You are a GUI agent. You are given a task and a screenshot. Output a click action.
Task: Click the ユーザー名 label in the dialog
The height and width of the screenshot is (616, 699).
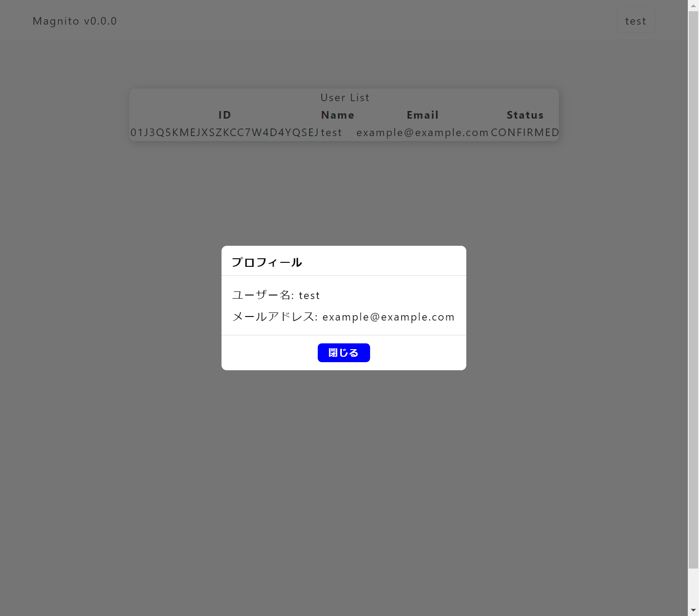point(262,295)
